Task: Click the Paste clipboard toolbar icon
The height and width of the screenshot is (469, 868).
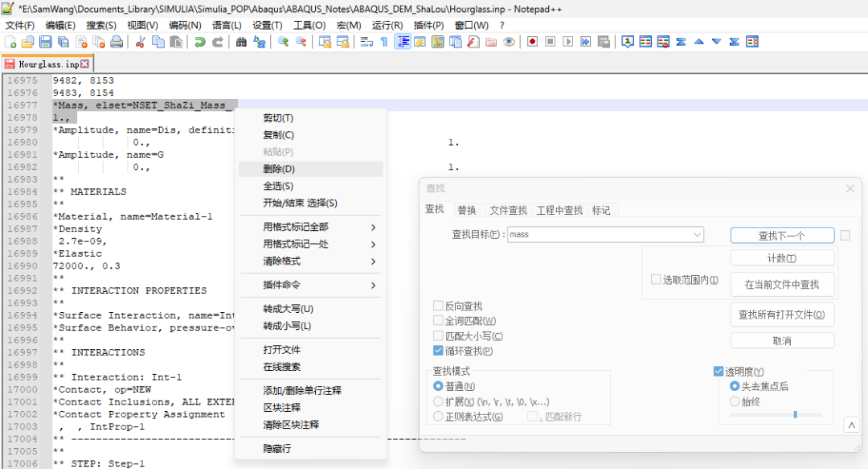Action: [176, 42]
